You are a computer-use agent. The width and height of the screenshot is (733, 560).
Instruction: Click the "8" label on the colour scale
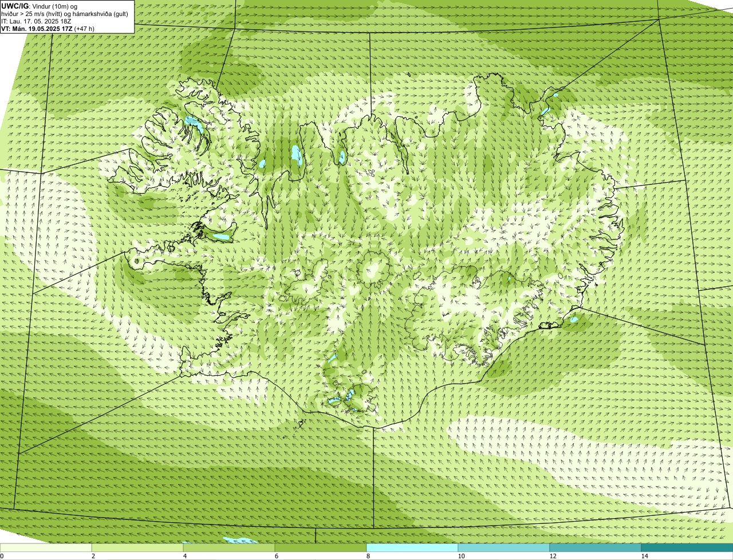(x=368, y=556)
